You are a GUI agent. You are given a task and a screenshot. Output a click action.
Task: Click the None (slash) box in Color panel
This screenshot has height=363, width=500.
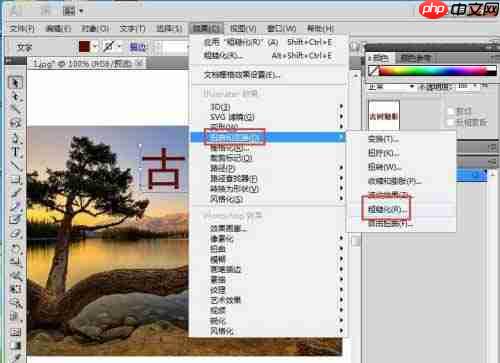click(x=373, y=71)
